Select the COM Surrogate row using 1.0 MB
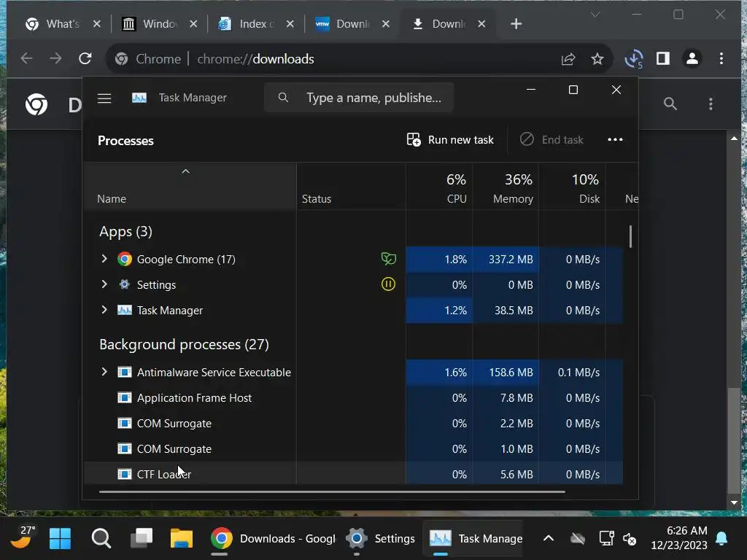Viewport: 747px width, 560px height. click(354, 448)
